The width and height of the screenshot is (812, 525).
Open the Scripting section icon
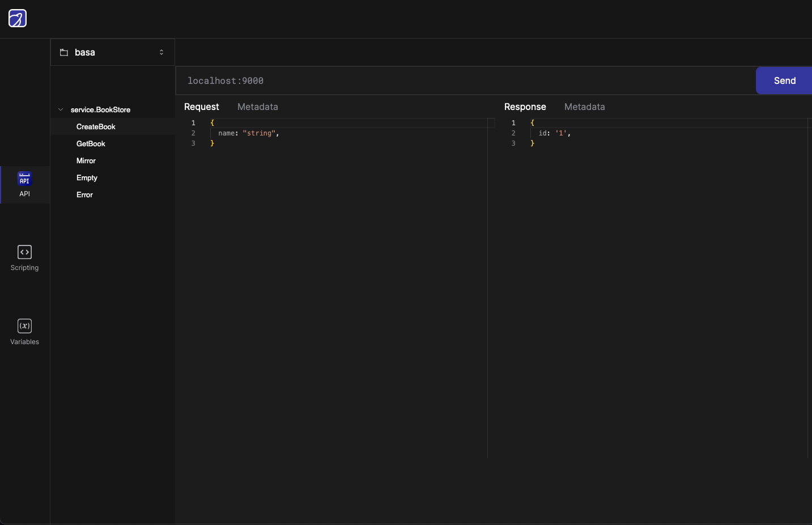(24, 252)
